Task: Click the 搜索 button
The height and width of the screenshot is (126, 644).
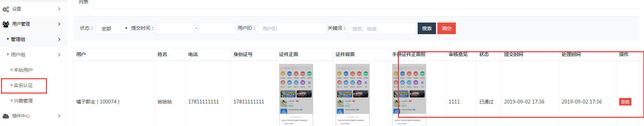Action: tap(426, 28)
